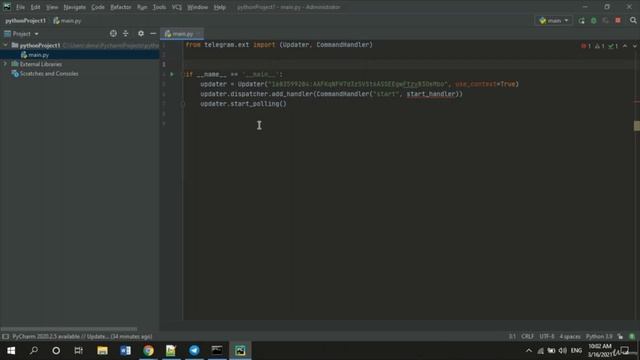
Task: Click the ENG language indicator in tray
Action: tap(576, 351)
